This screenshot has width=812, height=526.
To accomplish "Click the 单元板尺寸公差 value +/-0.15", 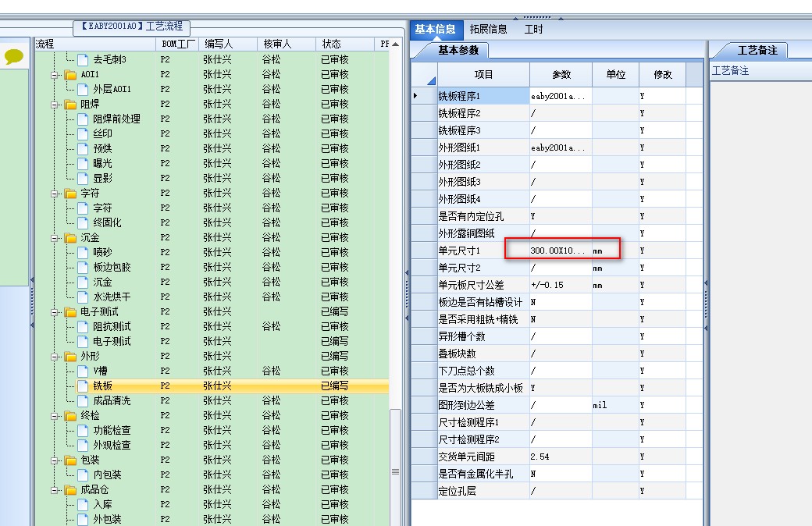I will point(561,286).
